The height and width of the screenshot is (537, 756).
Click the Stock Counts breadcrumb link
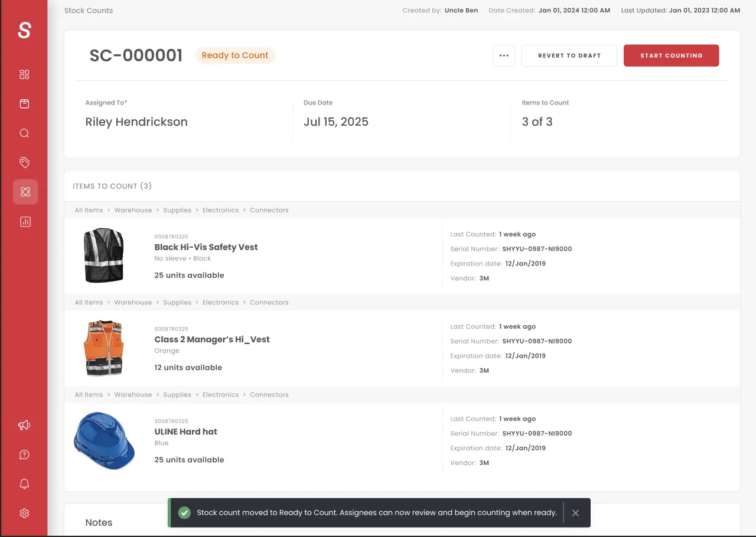click(x=89, y=11)
